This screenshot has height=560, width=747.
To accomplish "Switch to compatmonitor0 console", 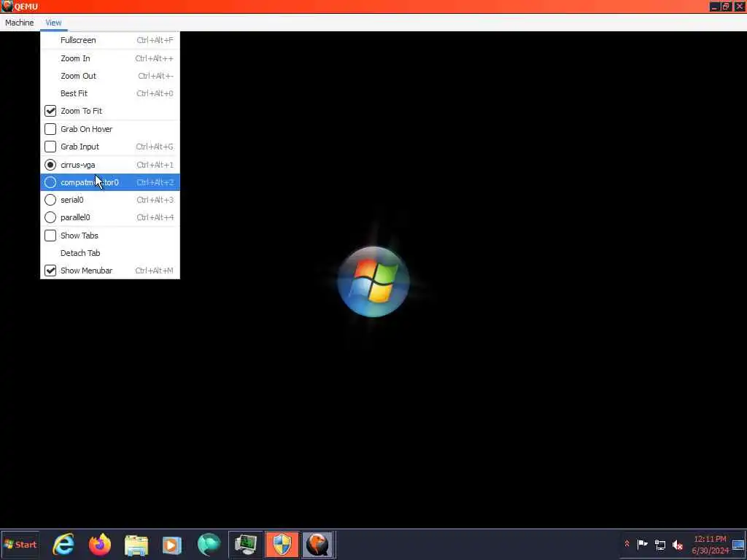I will tap(110, 182).
